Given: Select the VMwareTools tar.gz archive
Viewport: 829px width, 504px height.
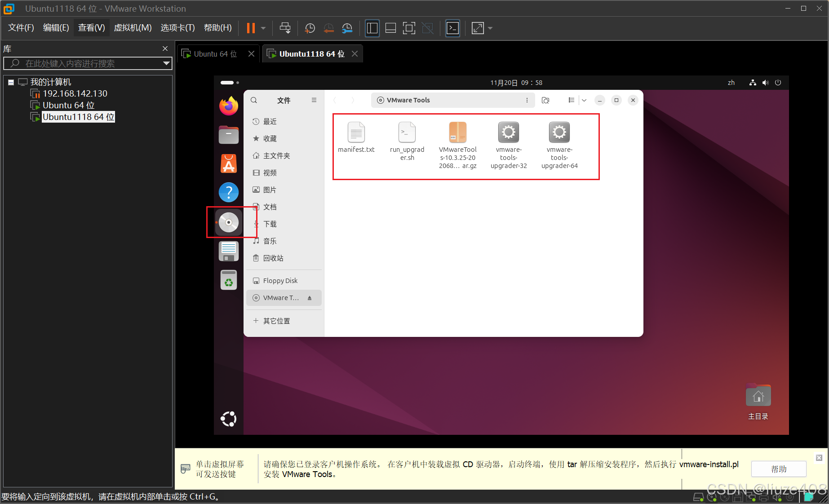Looking at the screenshot, I should tap(458, 145).
